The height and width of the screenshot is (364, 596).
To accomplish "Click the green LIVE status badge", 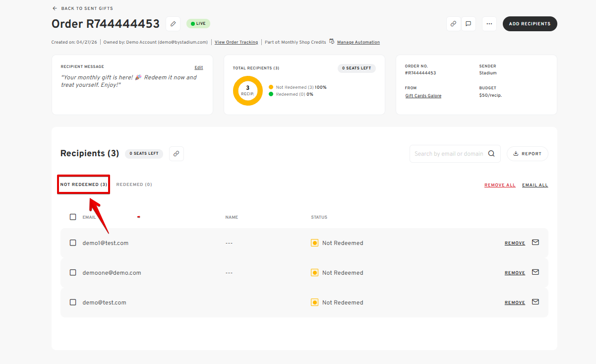I will point(198,24).
